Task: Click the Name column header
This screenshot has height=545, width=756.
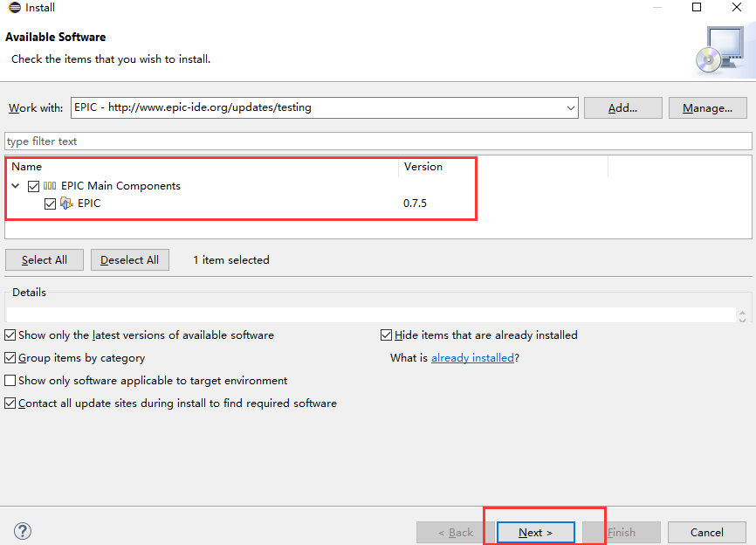Action: 26,167
